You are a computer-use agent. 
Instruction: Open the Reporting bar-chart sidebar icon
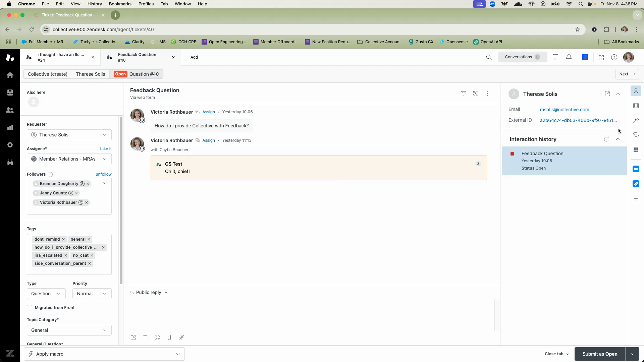click(x=10, y=127)
